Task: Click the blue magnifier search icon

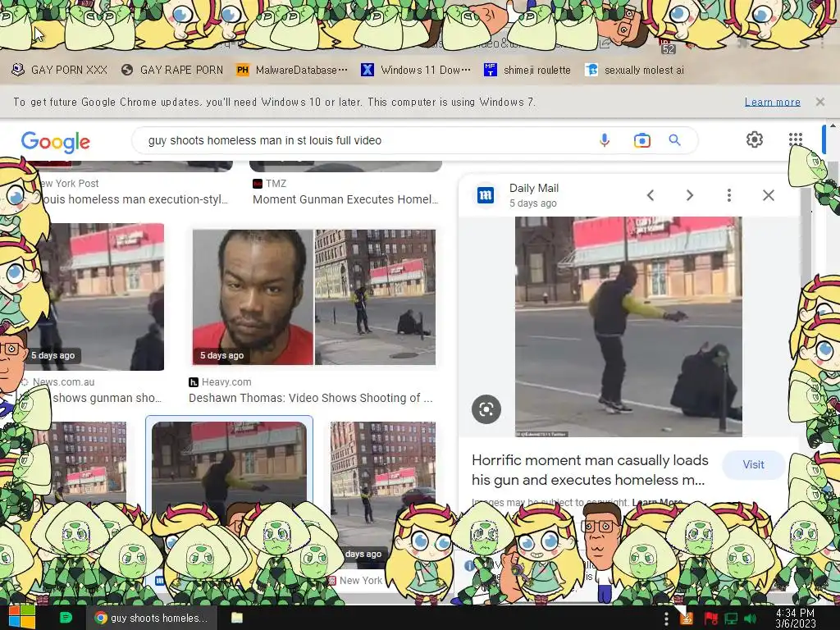Action: click(x=674, y=140)
